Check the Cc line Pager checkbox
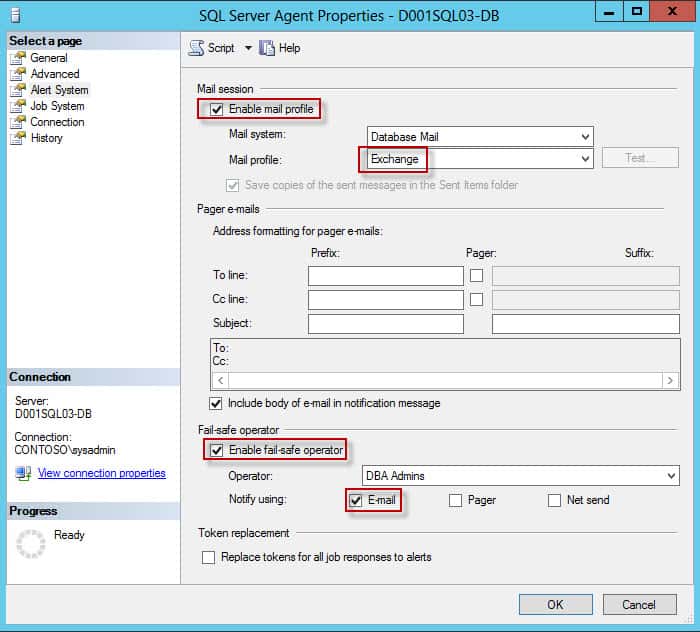Viewport: 700px width, 632px height. pos(476,299)
